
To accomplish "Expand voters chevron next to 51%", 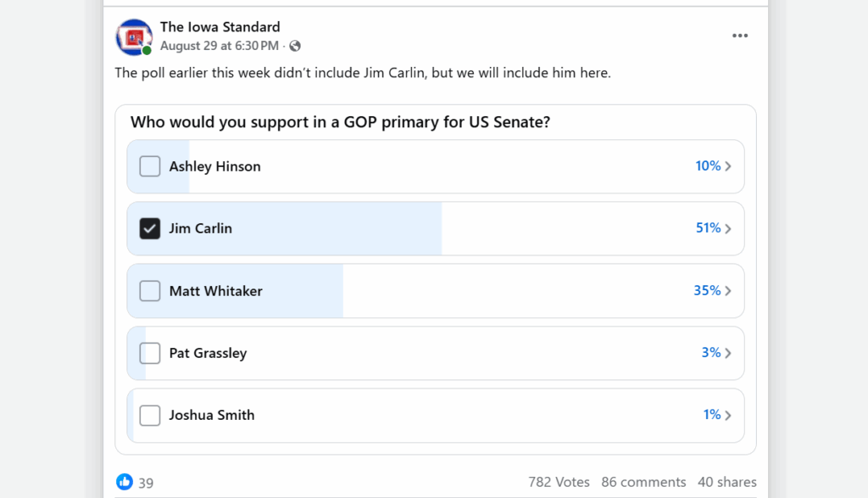I will (x=728, y=228).
